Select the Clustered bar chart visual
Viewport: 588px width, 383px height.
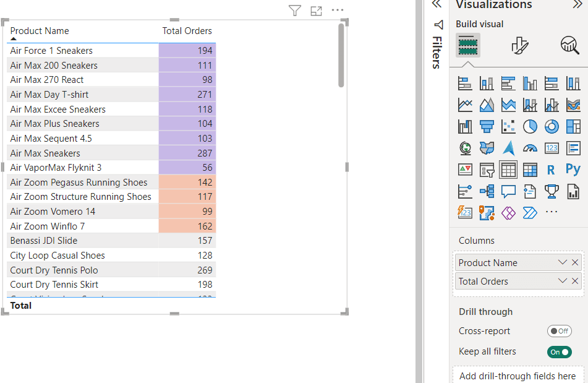(508, 84)
